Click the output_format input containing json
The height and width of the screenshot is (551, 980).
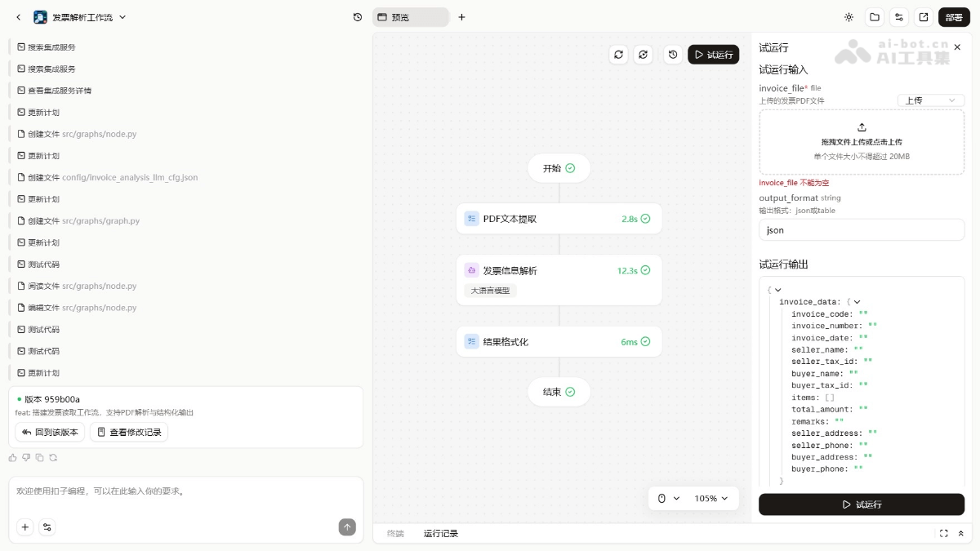pyautogui.click(x=862, y=229)
